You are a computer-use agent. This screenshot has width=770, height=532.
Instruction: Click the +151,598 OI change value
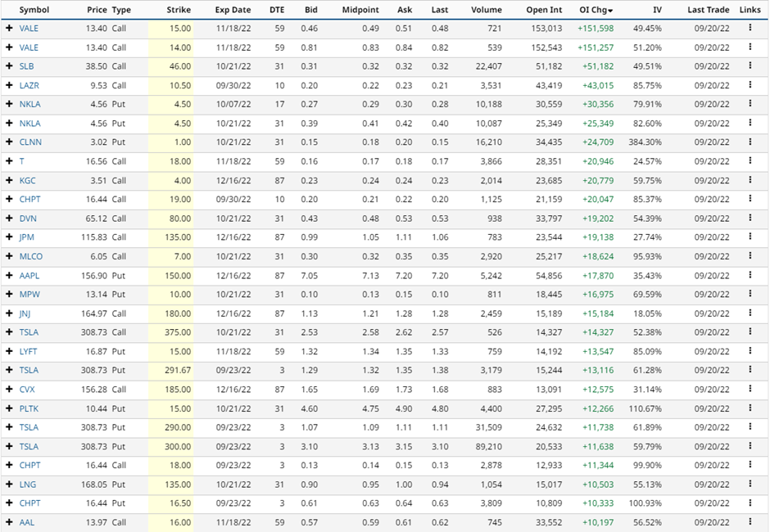point(596,29)
